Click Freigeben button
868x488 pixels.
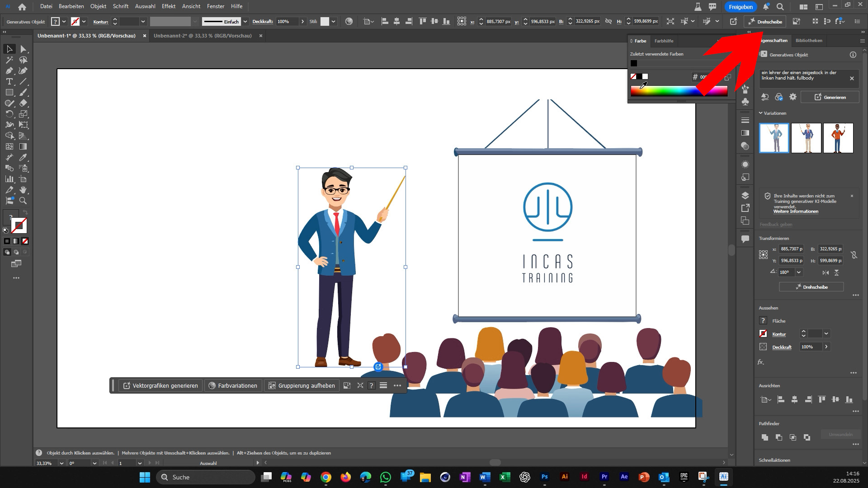(741, 7)
